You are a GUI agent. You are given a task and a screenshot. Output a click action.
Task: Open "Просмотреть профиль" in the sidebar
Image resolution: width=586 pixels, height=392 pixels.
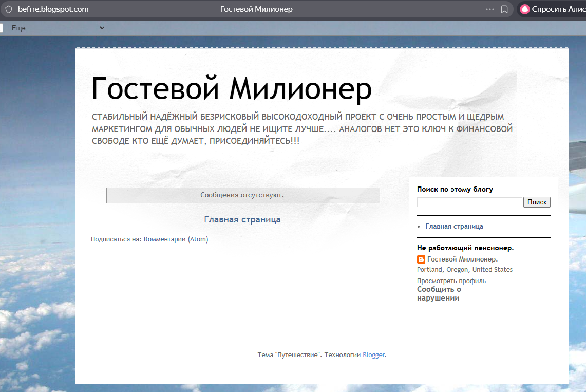tap(451, 281)
